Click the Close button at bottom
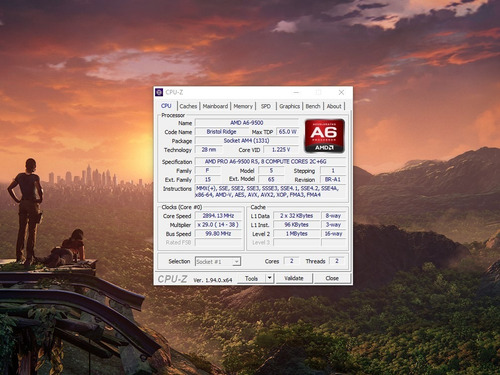 [332, 278]
